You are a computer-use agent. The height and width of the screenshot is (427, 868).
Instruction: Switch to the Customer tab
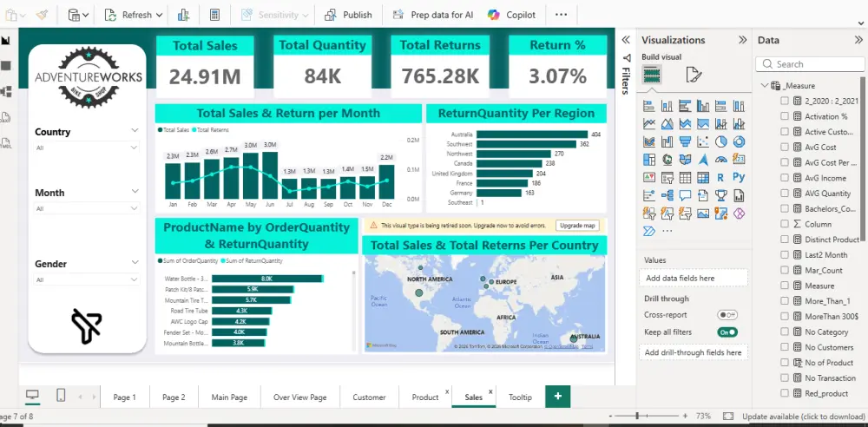point(369,397)
